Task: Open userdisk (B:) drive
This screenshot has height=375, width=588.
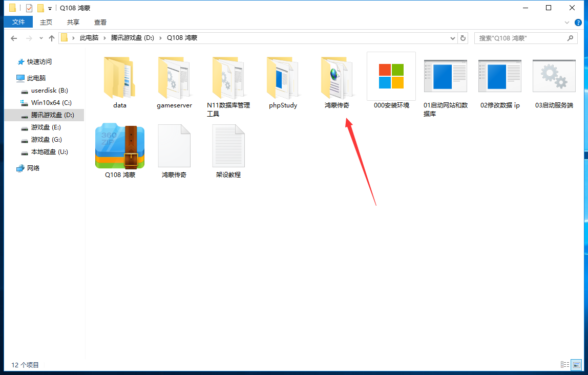Action: click(50, 90)
